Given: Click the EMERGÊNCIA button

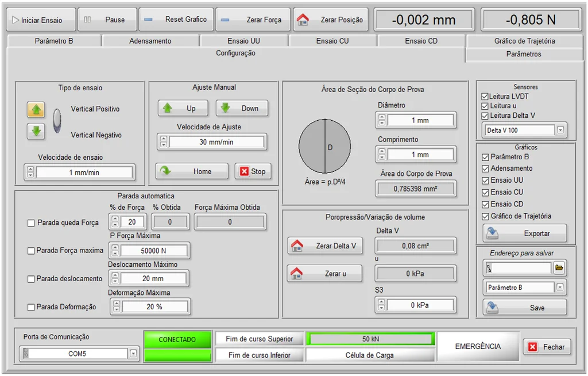Looking at the screenshot, I should click(x=478, y=346).
